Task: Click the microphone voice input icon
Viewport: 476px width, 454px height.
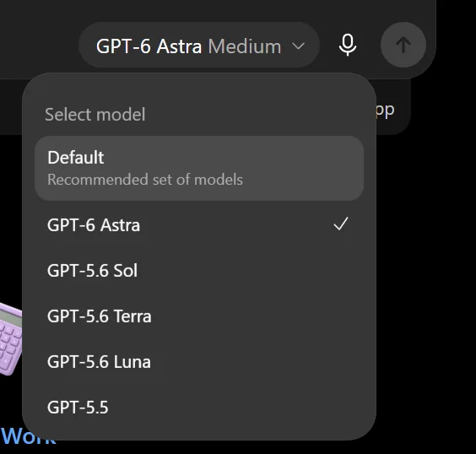Action: point(347,45)
